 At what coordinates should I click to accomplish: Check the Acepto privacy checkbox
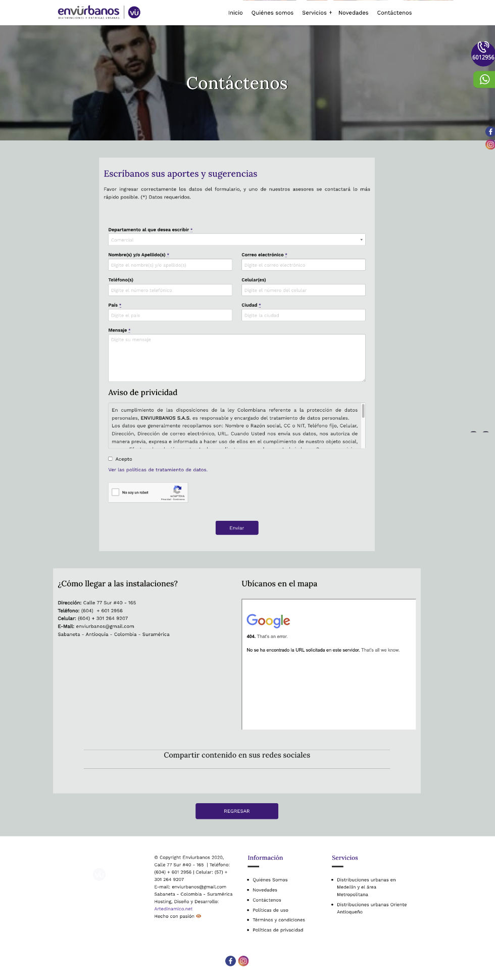111,459
